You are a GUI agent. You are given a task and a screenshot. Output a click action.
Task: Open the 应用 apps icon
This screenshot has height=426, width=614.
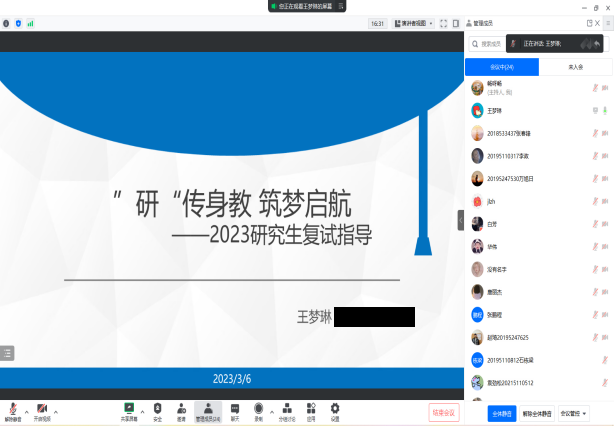tap(311, 408)
